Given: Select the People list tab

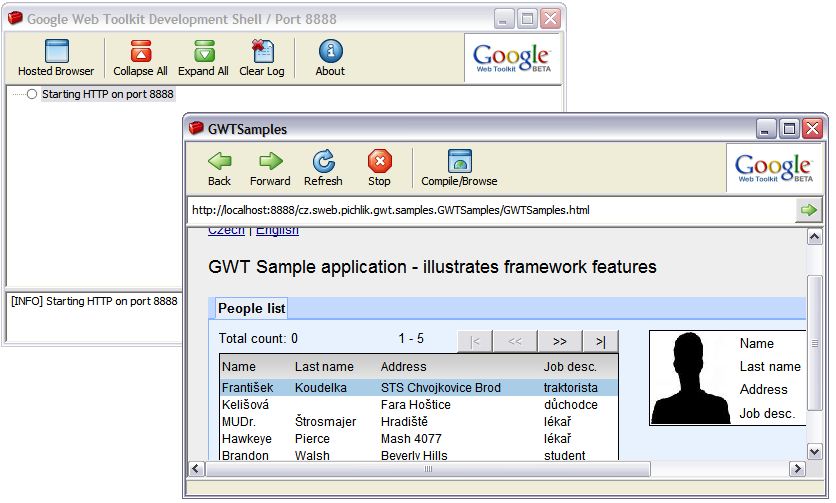Looking at the screenshot, I should point(251,308).
